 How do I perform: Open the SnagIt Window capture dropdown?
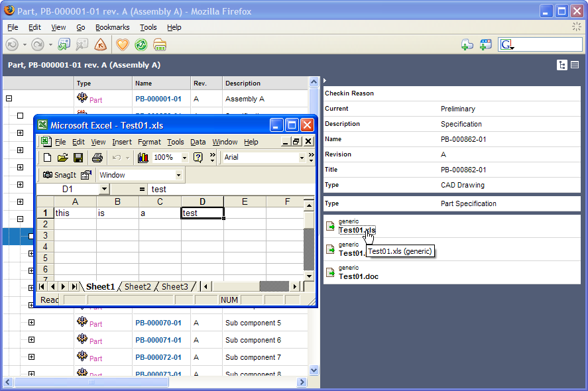pos(178,175)
